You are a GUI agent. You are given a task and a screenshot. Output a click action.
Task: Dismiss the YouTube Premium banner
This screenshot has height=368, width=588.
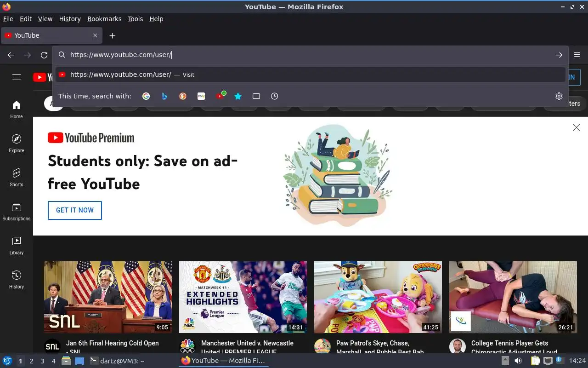(576, 127)
